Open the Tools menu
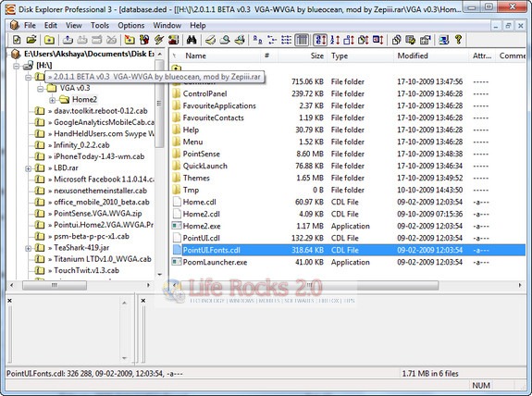Screen dimensions: 532x396 tap(100, 26)
